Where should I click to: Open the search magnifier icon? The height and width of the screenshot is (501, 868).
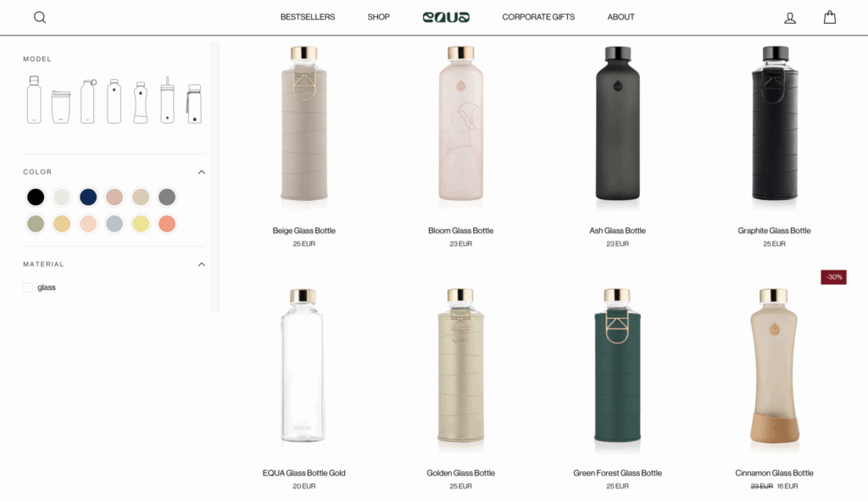(40, 17)
